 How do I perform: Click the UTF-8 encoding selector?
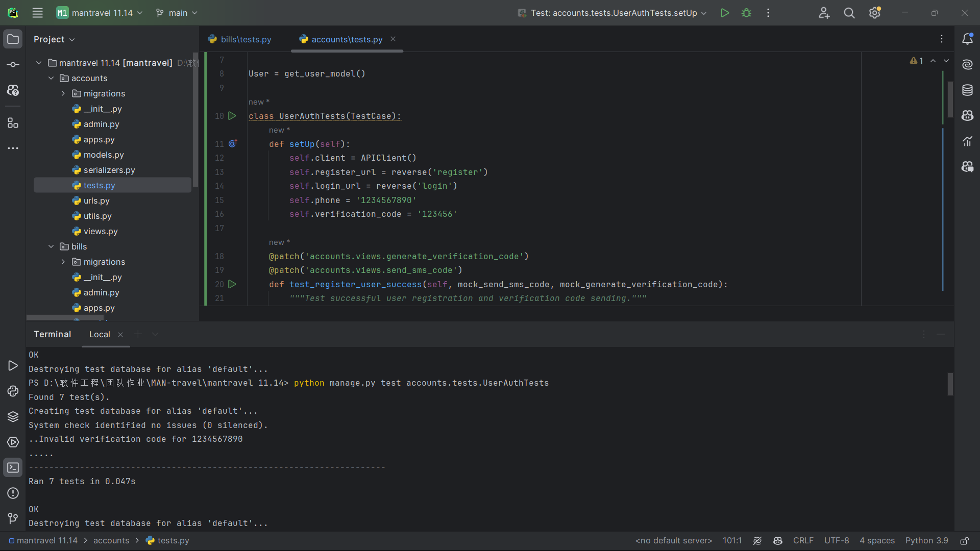(x=836, y=541)
